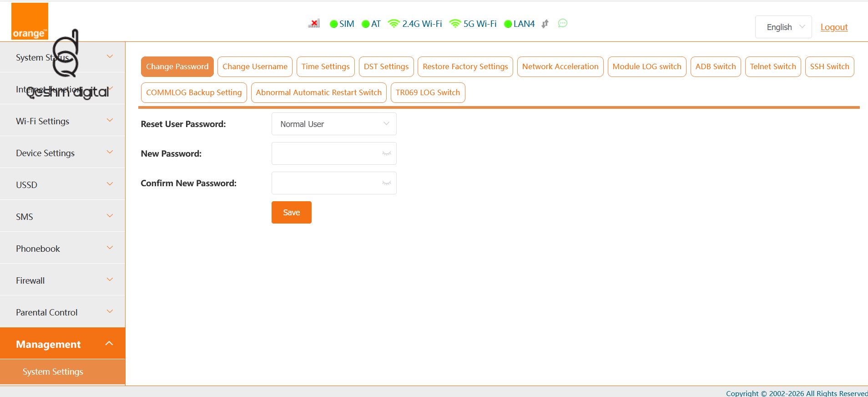
Task: Open the Restore Factory Settings tab
Action: click(x=465, y=66)
